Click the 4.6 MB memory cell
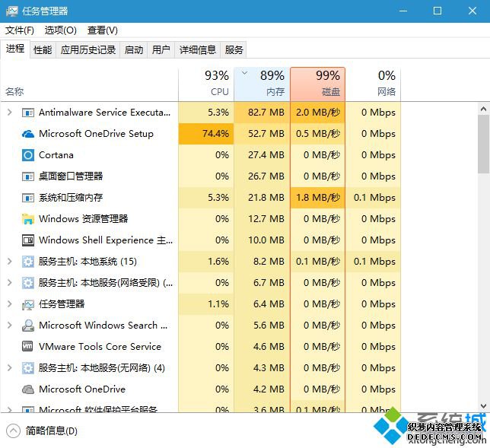This screenshot has height=448, width=490. 262,347
